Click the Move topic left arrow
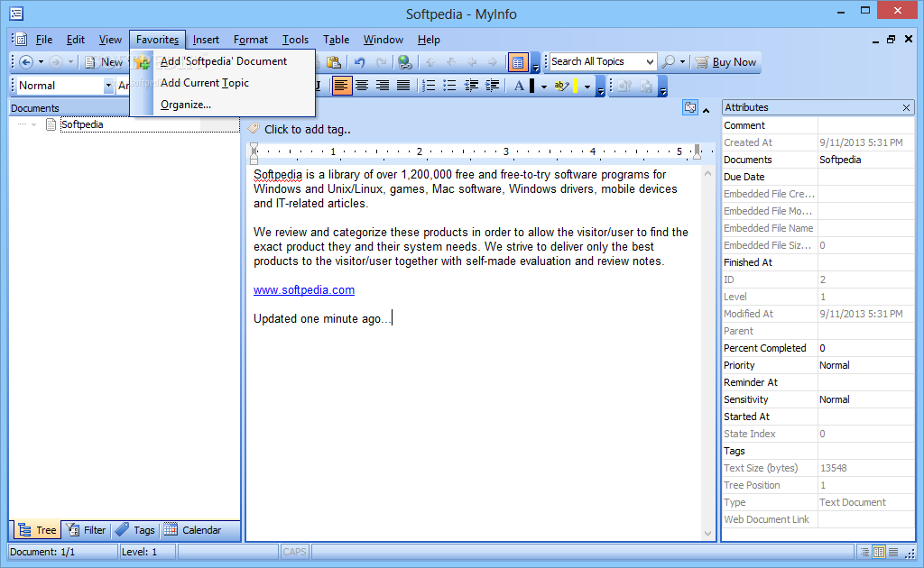 tap(472, 62)
